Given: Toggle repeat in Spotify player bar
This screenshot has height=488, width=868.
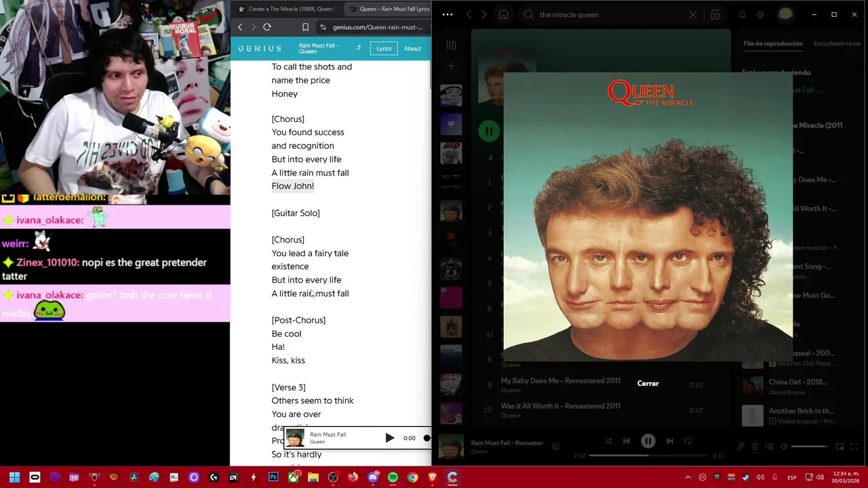Looking at the screenshot, I should (688, 441).
